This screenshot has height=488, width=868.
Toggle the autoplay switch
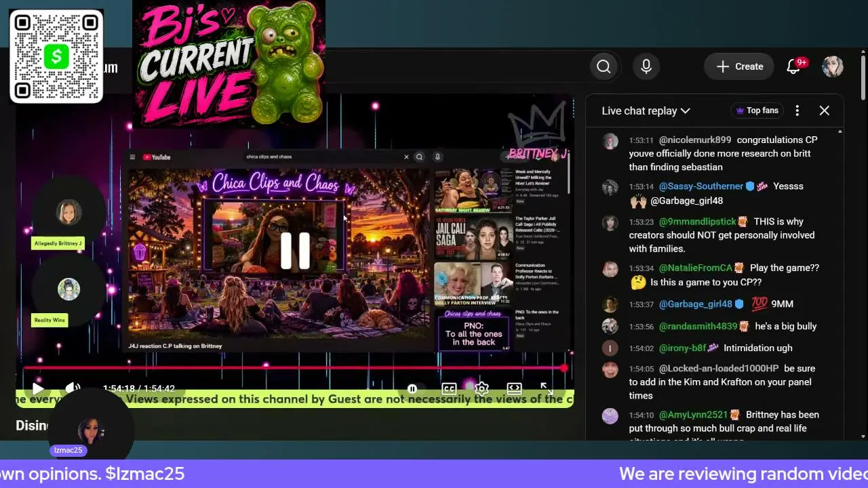coord(412,388)
